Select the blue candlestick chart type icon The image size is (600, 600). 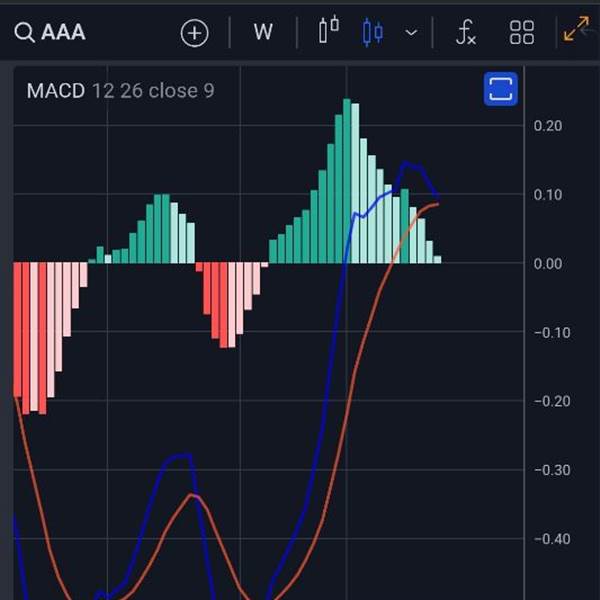coord(372,33)
